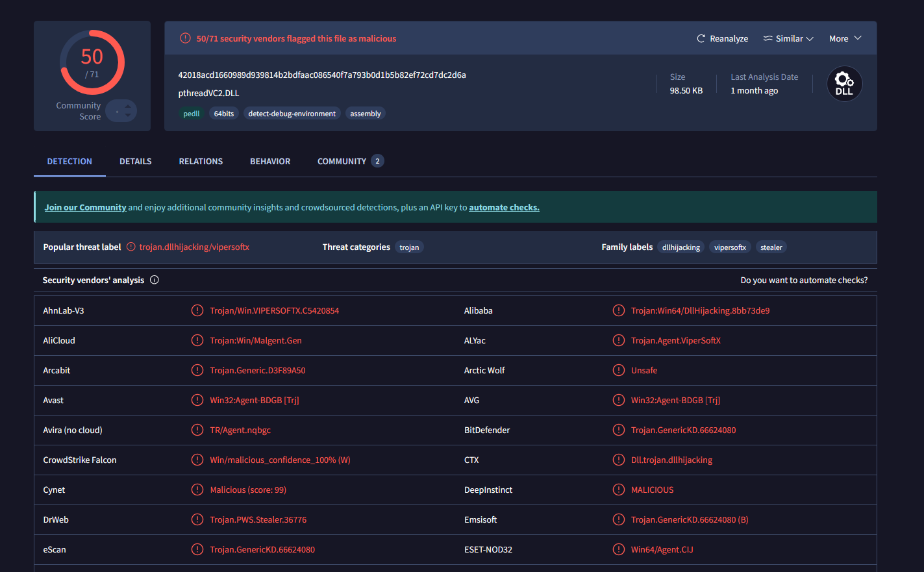Click the alert icon for ESET-NOD32 detection
The image size is (924, 572).
coord(619,549)
